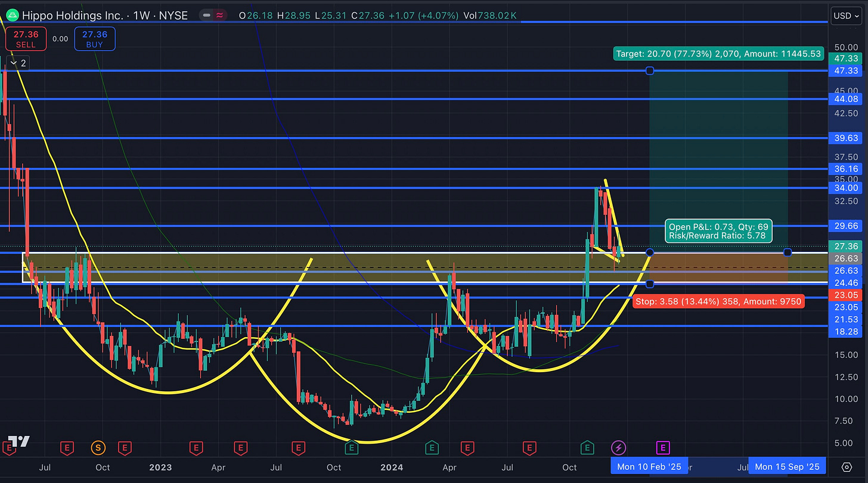
Task: Click the 50.00 price axis tick
Action: click(x=847, y=47)
